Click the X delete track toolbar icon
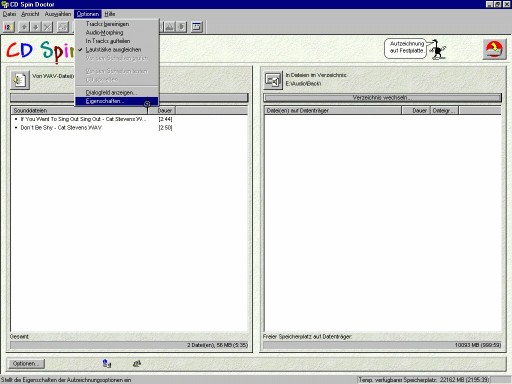 tap(47, 27)
